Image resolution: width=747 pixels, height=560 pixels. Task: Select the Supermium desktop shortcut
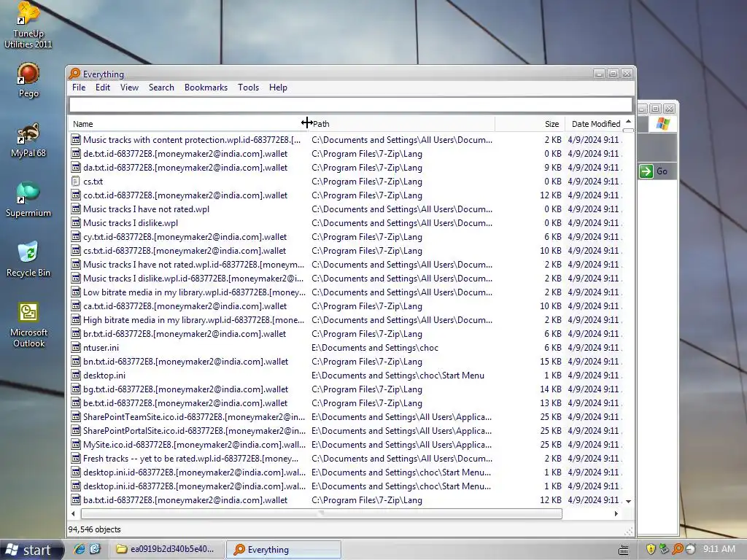coord(28,199)
